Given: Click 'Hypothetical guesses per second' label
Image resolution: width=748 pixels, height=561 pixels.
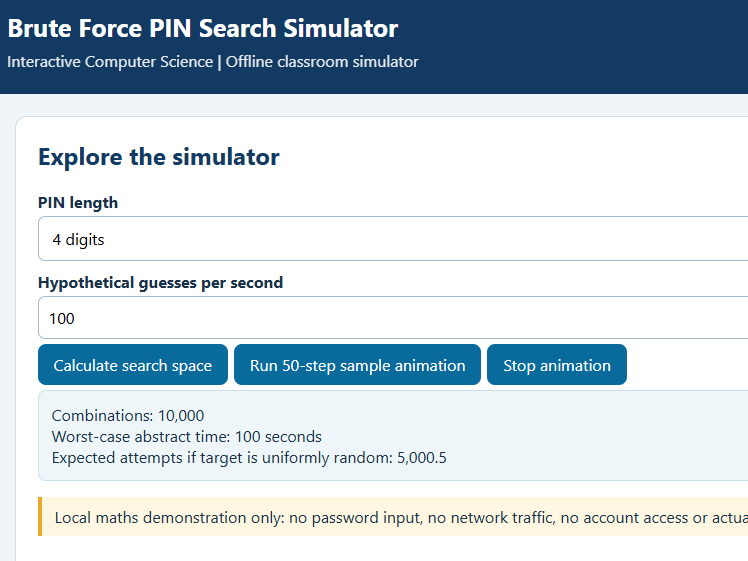Looking at the screenshot, I should pos(160,282).
